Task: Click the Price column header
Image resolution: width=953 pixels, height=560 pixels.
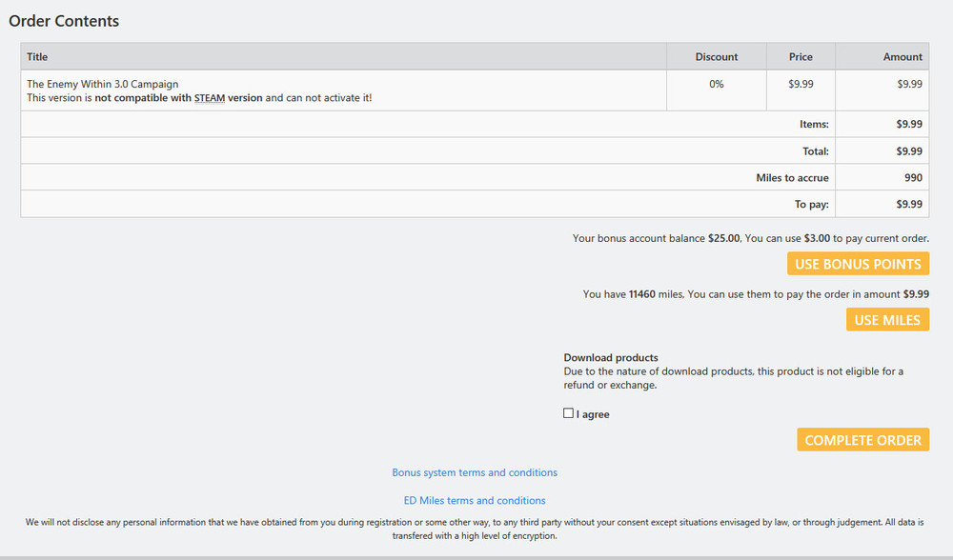Action: tap(801, 57)
